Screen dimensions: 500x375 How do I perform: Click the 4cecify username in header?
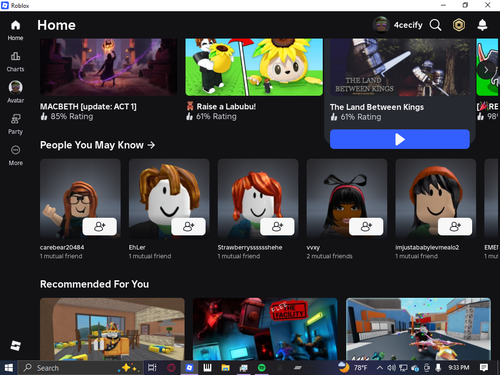(x=408, y=25)
